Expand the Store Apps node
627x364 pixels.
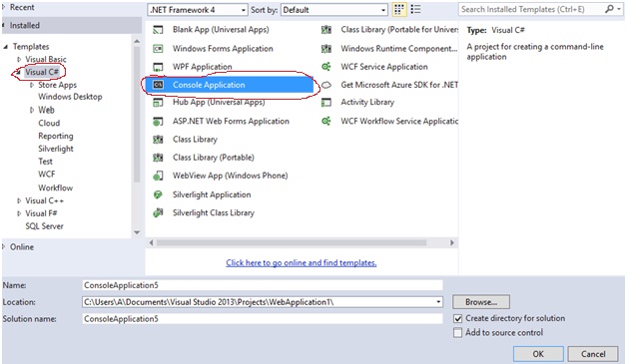32,85
